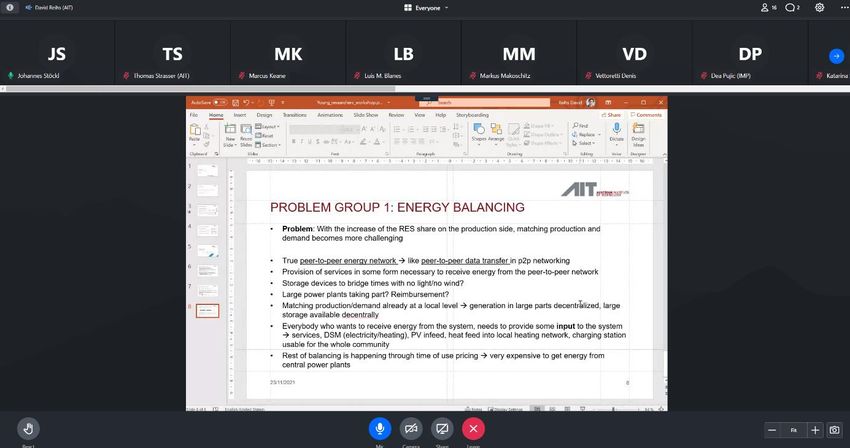This screenshot has height=448, width=850.
Task: Take a screenshot with camera icon
Action: coord(834,430)
